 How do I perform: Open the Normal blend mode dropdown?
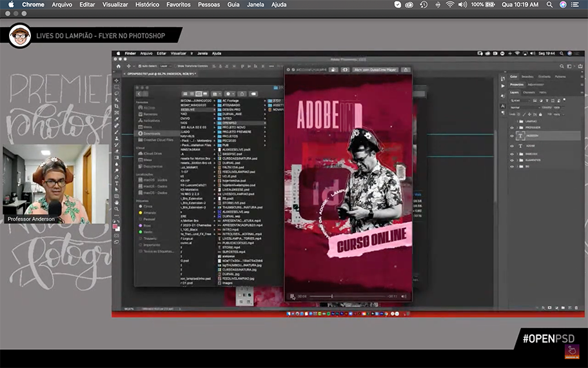pos(525,107)
